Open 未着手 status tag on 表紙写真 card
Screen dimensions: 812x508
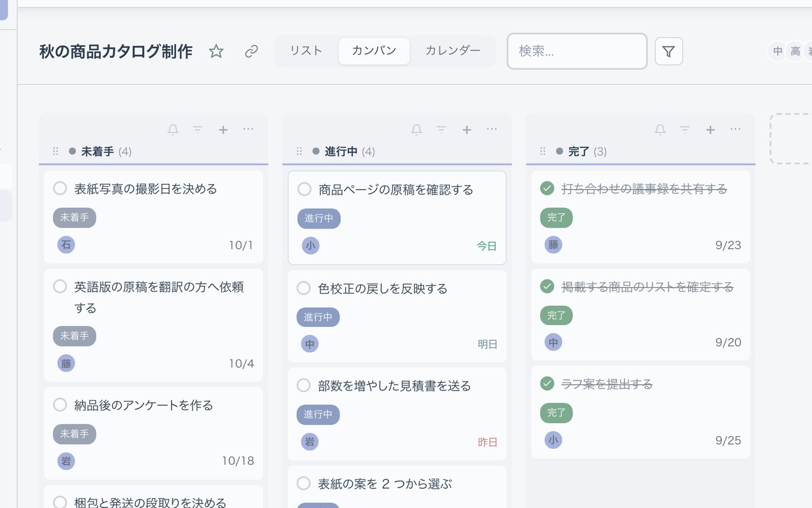pos(74,217)
